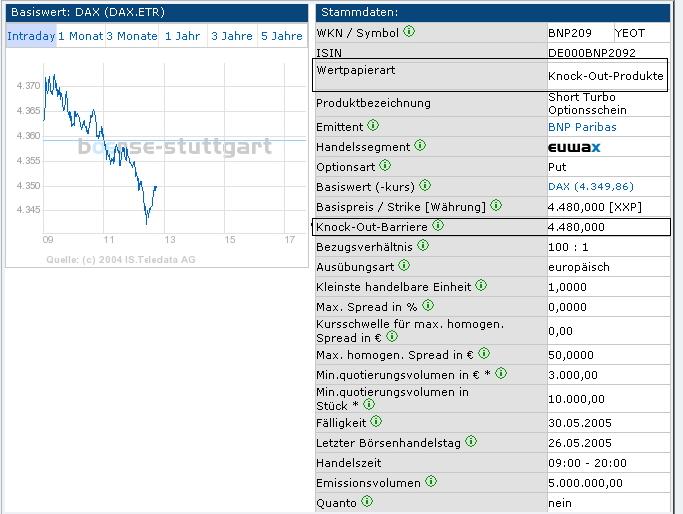683x514 pixels.
Task: Show the 3 Jahre chart
Action: (232, 36)
